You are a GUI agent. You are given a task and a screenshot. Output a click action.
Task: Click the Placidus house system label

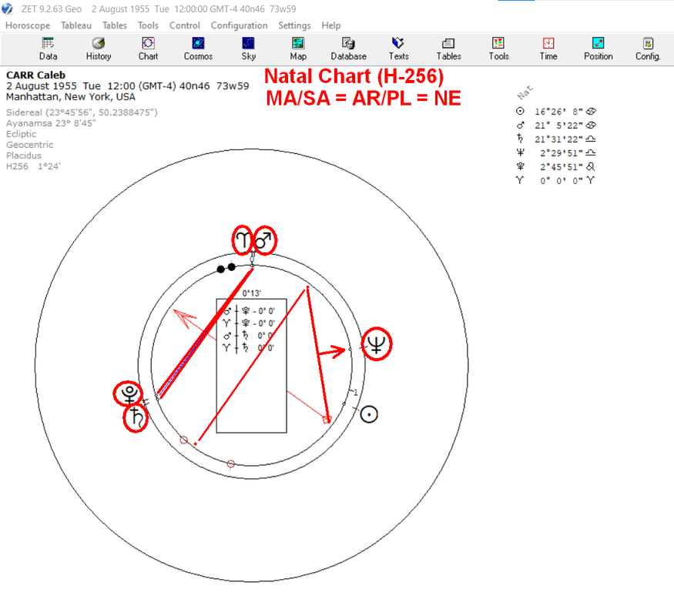(24, 156)
